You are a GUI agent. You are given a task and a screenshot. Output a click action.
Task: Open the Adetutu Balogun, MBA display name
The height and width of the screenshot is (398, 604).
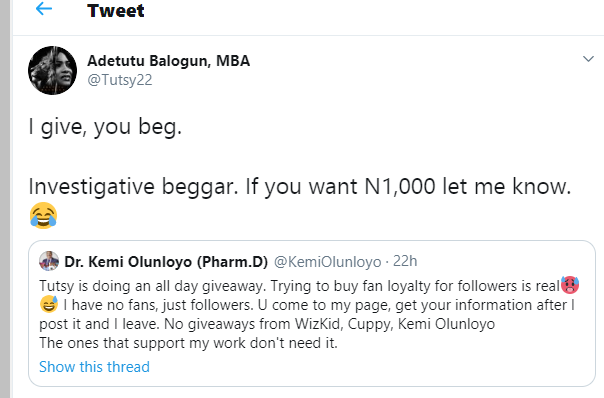click(168, 61)
